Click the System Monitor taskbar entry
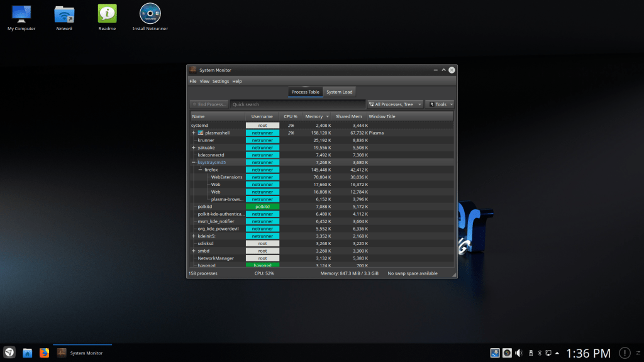 pyautogui.click(x=82, y=353)
